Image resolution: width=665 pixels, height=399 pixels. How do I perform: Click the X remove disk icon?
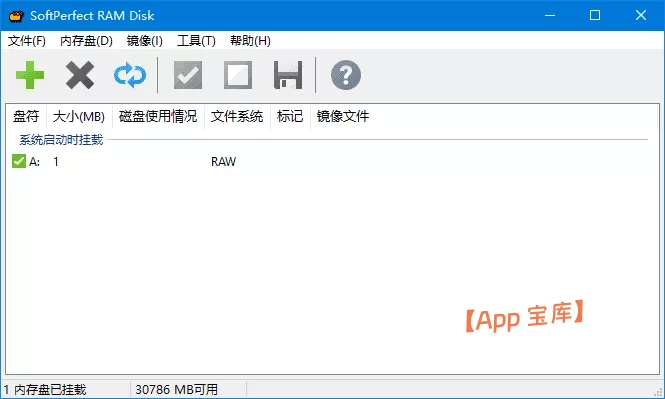80,75
